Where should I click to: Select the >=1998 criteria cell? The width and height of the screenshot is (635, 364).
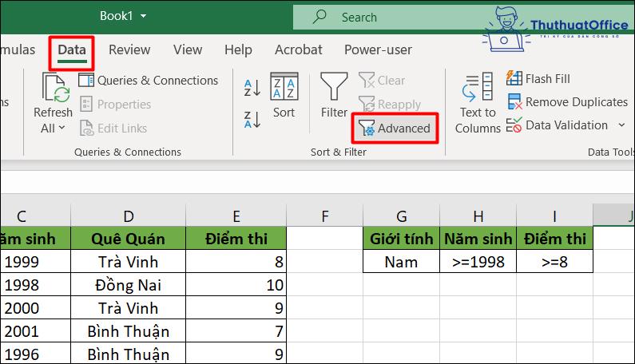478,262
